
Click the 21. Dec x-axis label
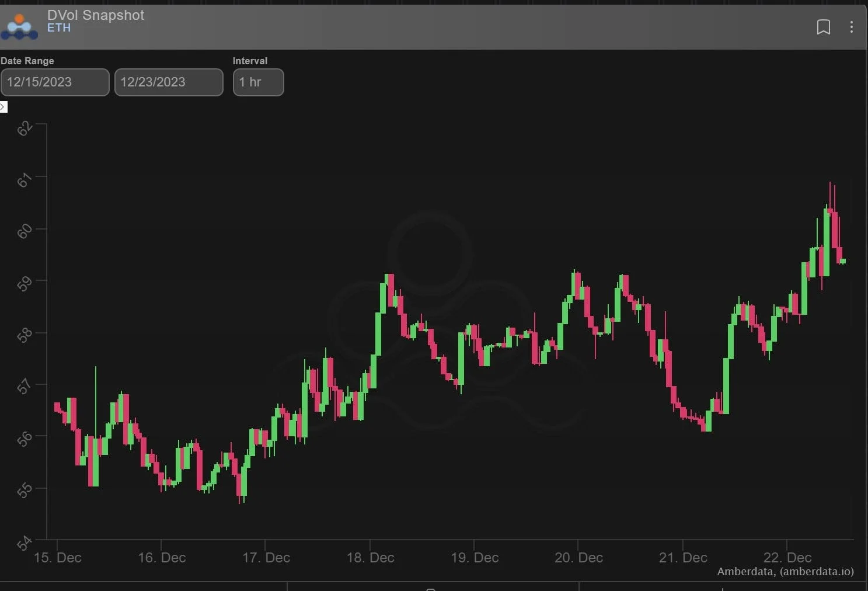click(683, 558)
